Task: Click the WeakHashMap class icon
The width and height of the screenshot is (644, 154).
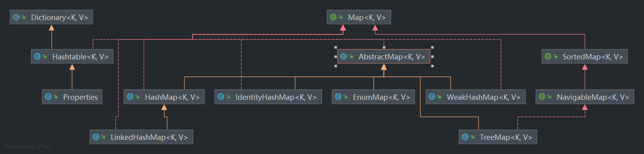Action: (x=432, y=97)
